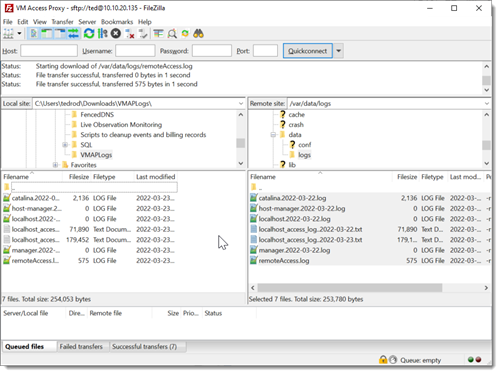The image size is (500, 374).
Task: Collapse the data folder in remote tree
Action: [x=273, y=135]
